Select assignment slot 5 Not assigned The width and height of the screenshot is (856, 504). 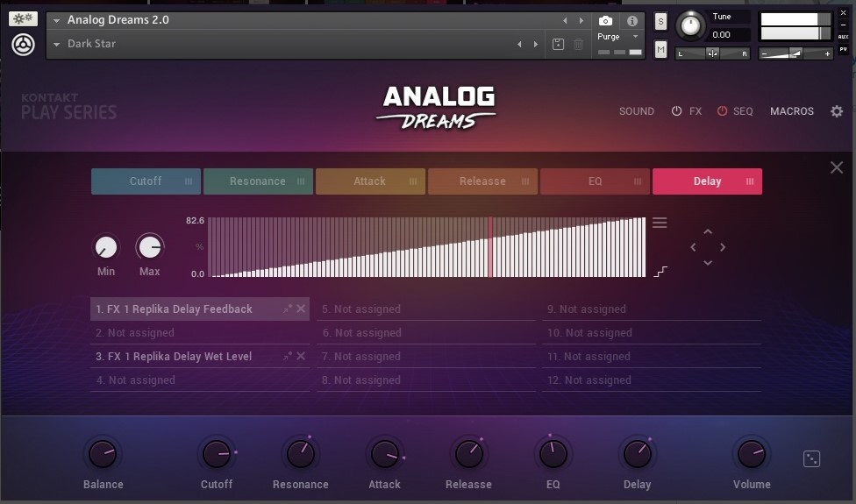coord(426,309)
